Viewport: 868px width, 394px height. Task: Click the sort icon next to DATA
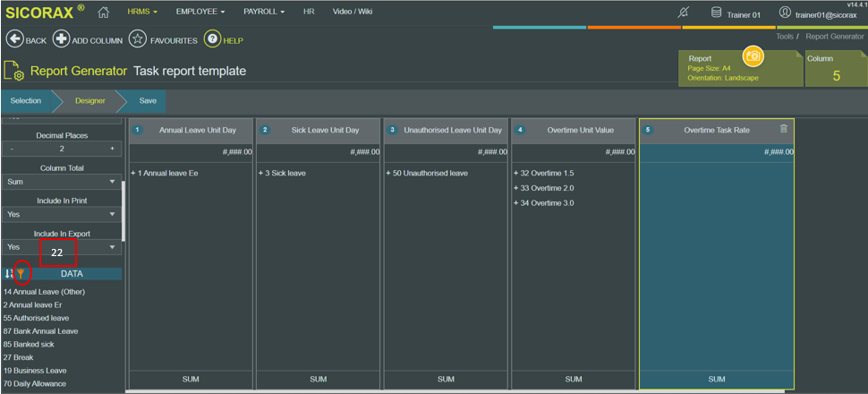(8, 273)
